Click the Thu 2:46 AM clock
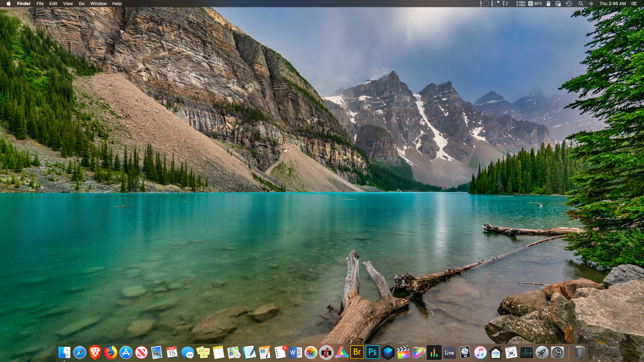Screen dimensions: 644x362 (613, 3)
